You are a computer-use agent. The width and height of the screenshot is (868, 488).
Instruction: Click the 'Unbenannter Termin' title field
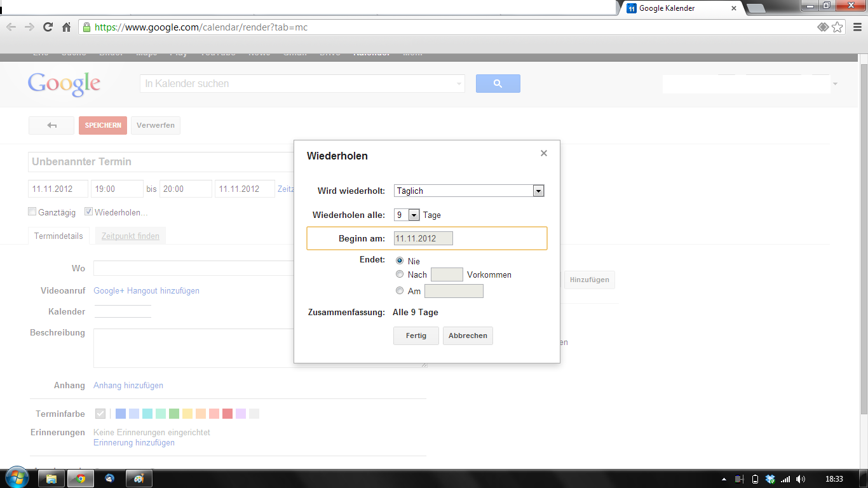(x=161, y=161)
